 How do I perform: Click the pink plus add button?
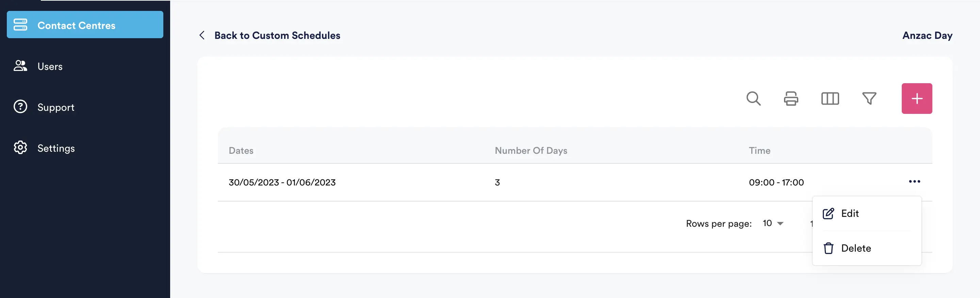916,98
